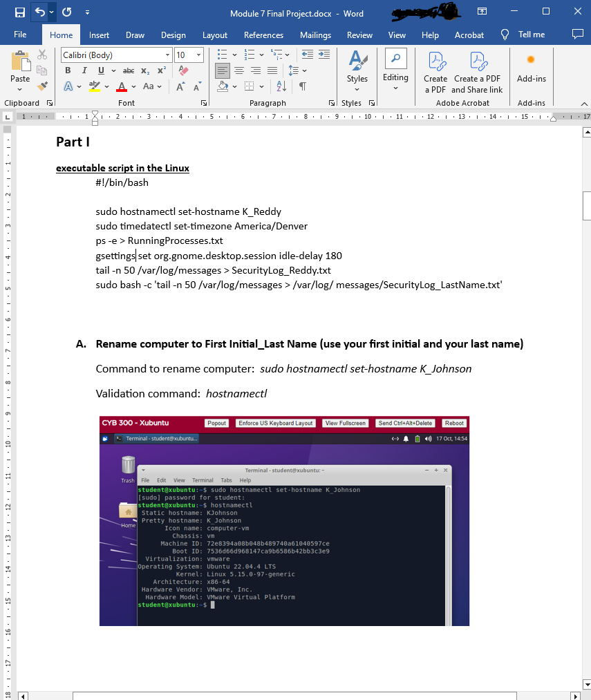The width and height of the screenshot is (591, 700).
Task: Click the Copy icon
Action: 42,70
